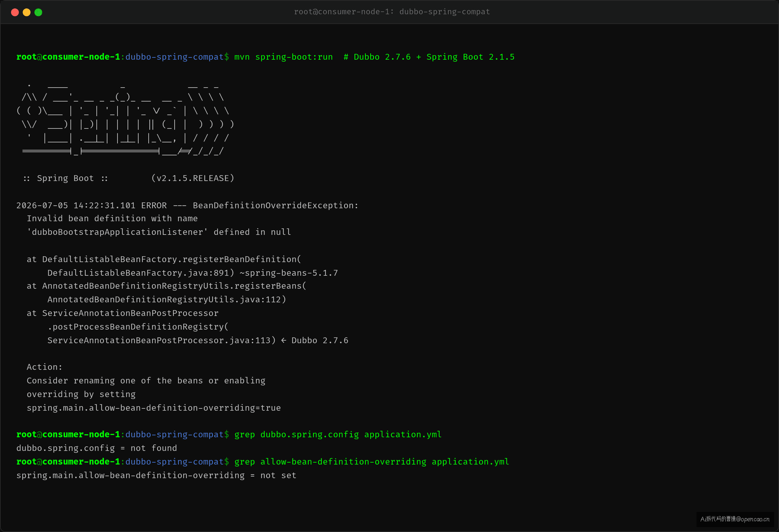
Task: Maximize the terminal using green button
Action: [38, 12]
